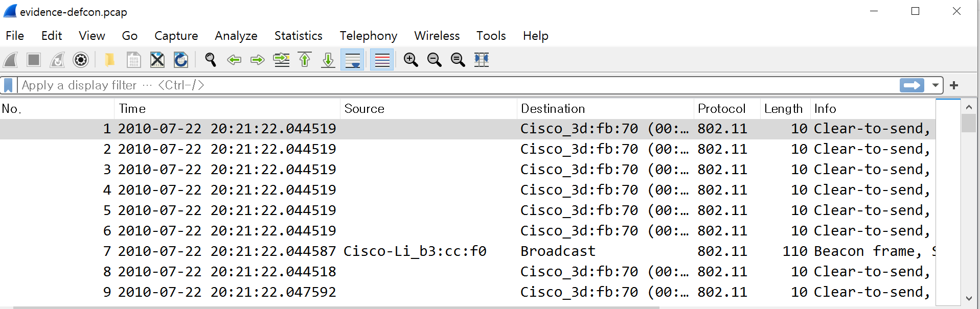Sort by the Length column header

[785, 109]
